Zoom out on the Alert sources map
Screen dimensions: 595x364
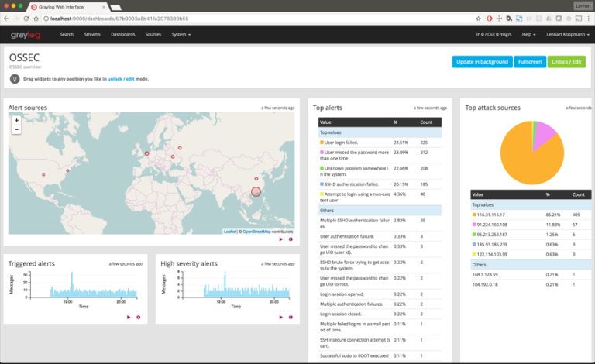[16, 129]
